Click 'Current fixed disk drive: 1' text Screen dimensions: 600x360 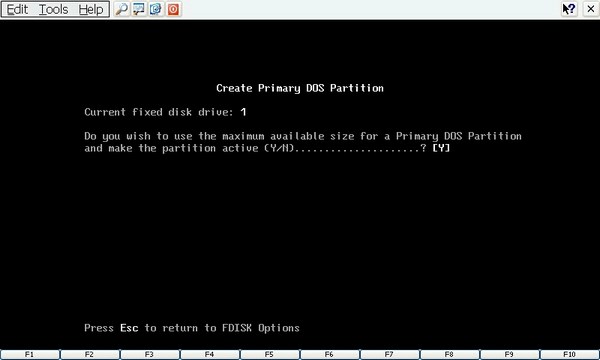click(165, 112)
